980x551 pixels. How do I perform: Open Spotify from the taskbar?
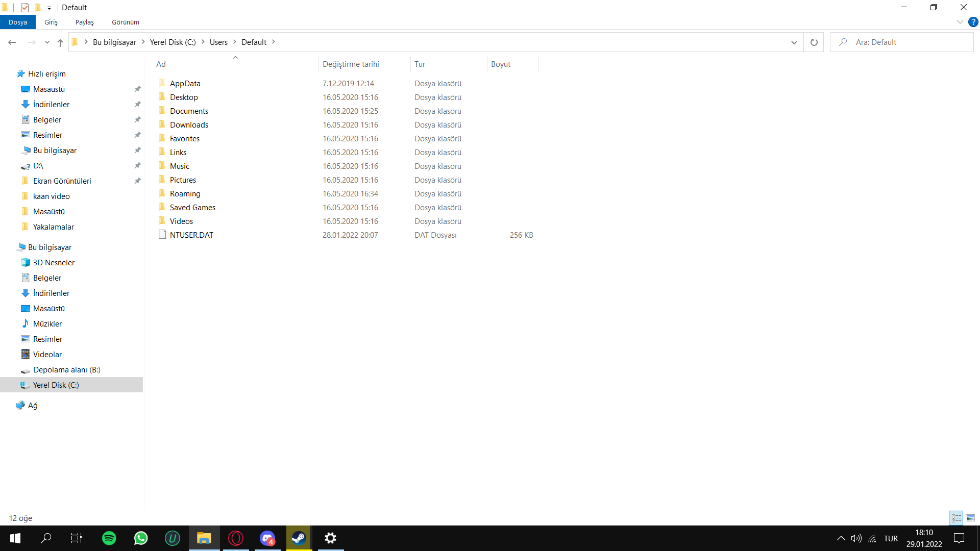click(109, 538)
